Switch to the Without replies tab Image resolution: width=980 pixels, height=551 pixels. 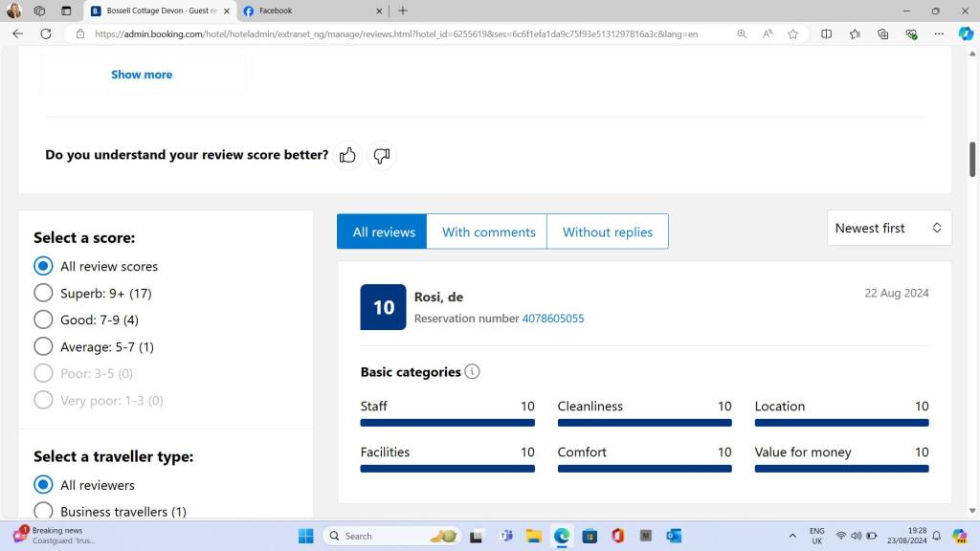pos(607,231)
